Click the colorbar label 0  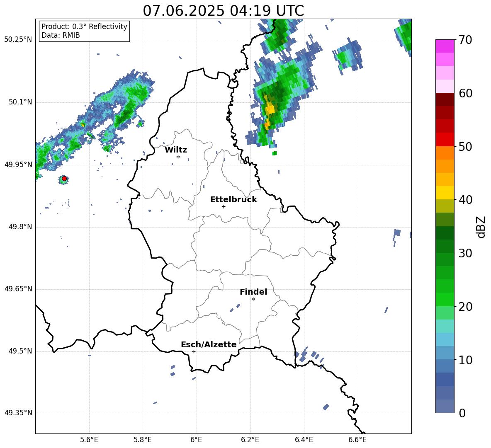462,413
